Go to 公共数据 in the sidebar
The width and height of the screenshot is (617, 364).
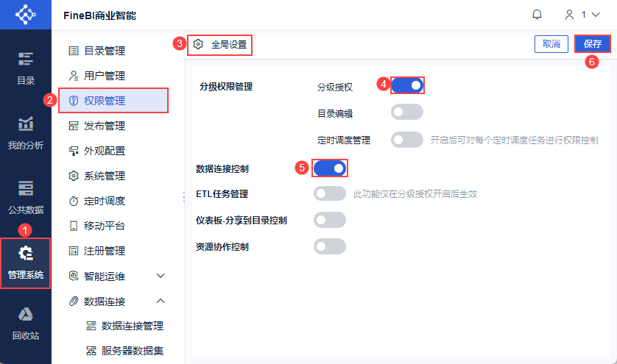tap(26, 197)
